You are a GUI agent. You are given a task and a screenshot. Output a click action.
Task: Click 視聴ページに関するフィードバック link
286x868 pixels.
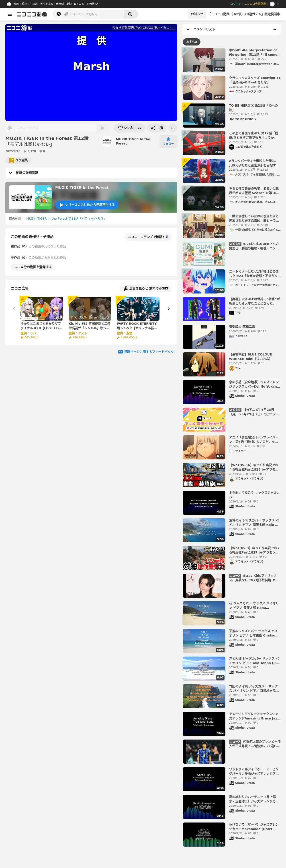pos(146,352)
